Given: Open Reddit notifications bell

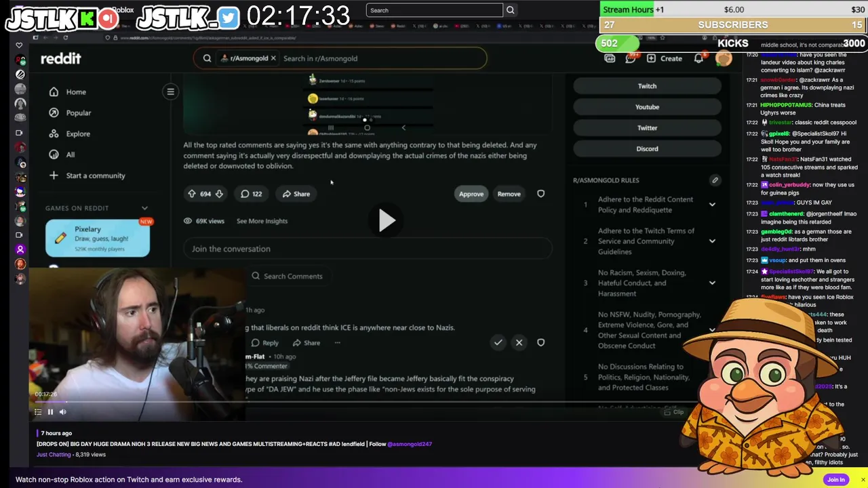Looking at the screenshot, I should coord(698,59).
